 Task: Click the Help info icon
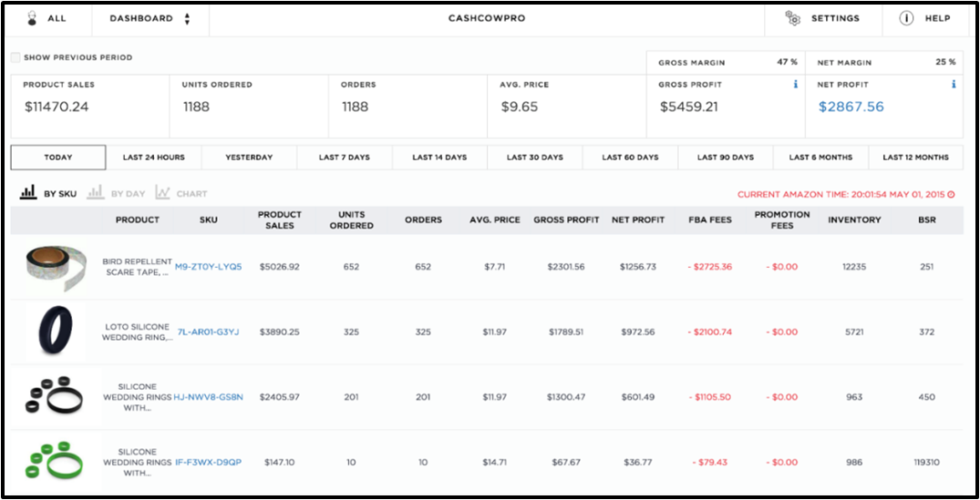pos(906,18)
